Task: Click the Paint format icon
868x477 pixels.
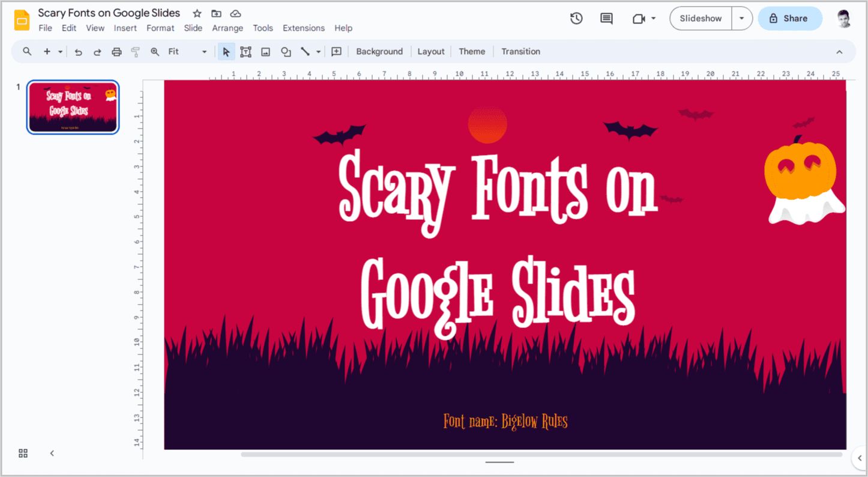Action: pyautogui.click(x=136, y=52)
